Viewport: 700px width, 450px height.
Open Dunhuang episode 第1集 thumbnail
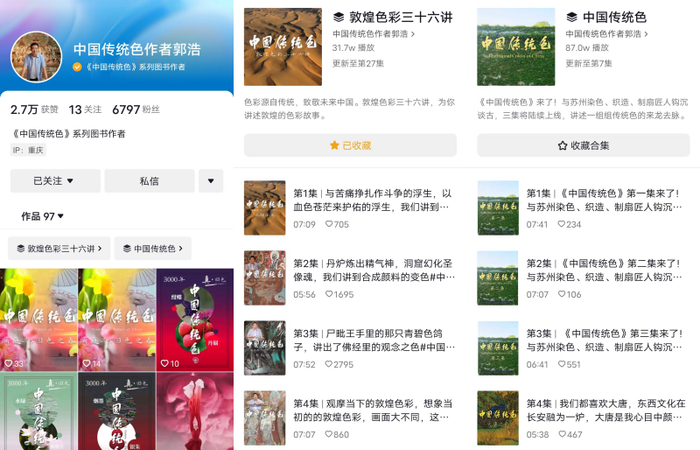click(265, 208)
